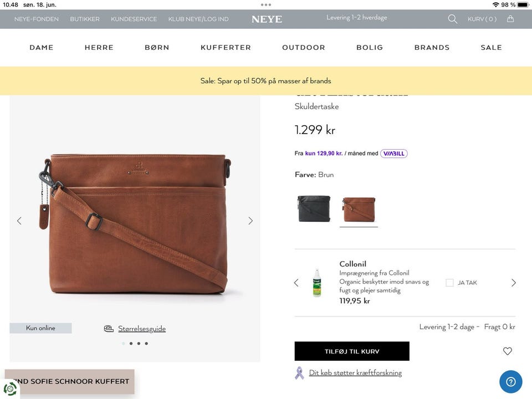This screenshot has height=399, width=532.
Task: Click the cancer research ribbon icon
Action: (x=299, y=373)
